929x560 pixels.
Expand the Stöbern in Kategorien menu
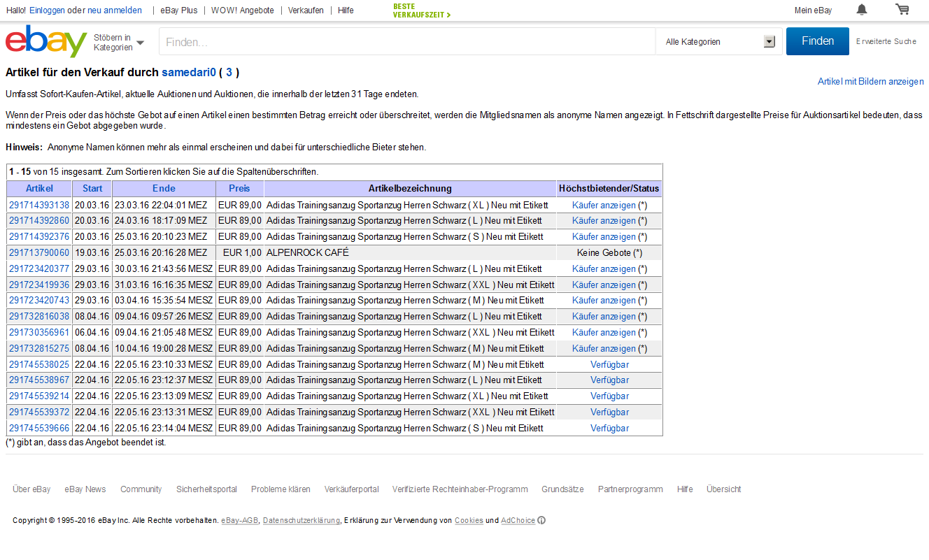click(x=118, y=43)
